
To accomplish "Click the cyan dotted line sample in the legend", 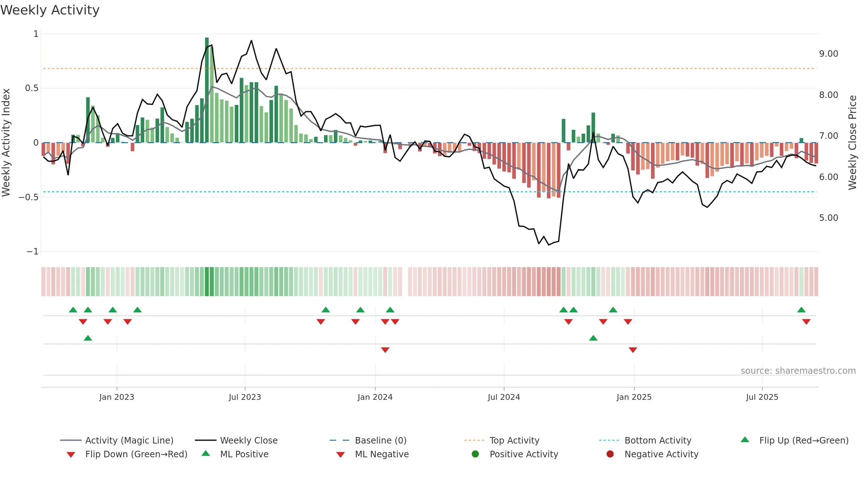I will [609, 440].
